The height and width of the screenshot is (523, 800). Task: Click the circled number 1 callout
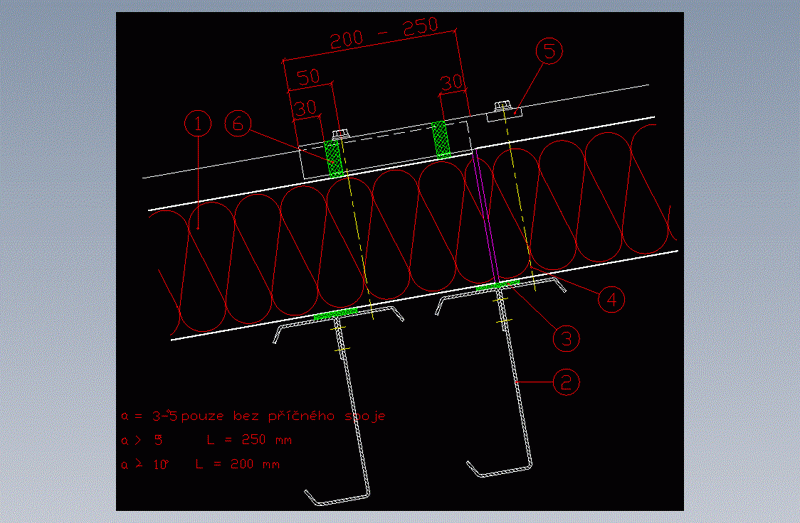tap(198, 123)
